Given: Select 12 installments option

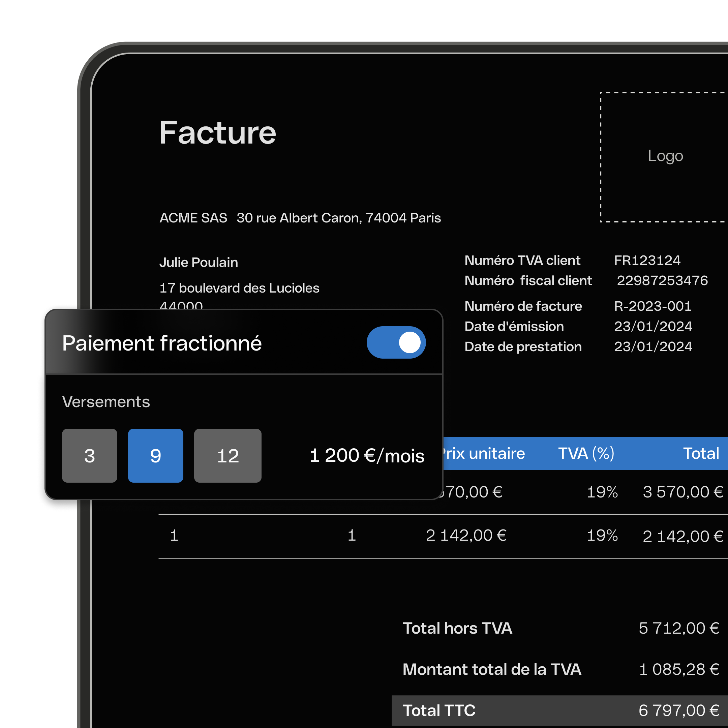Looking at the screenshot, I should click(227, 455).
